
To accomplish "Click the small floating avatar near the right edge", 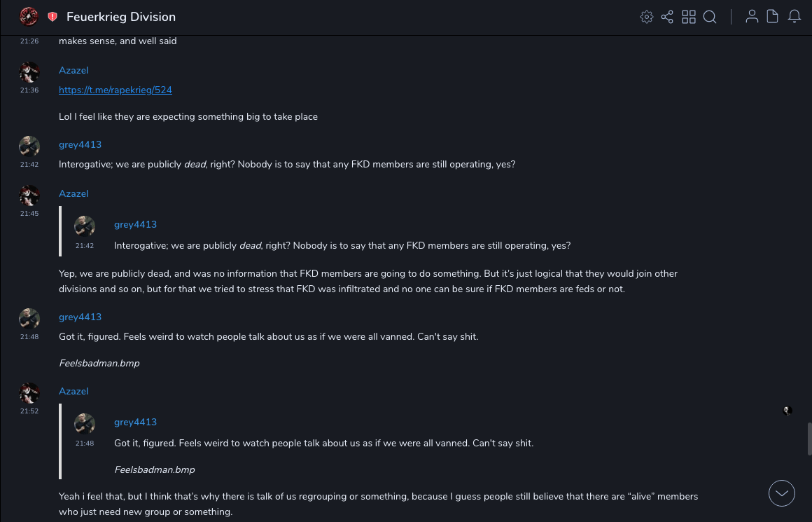I will (x=787, y=411).
